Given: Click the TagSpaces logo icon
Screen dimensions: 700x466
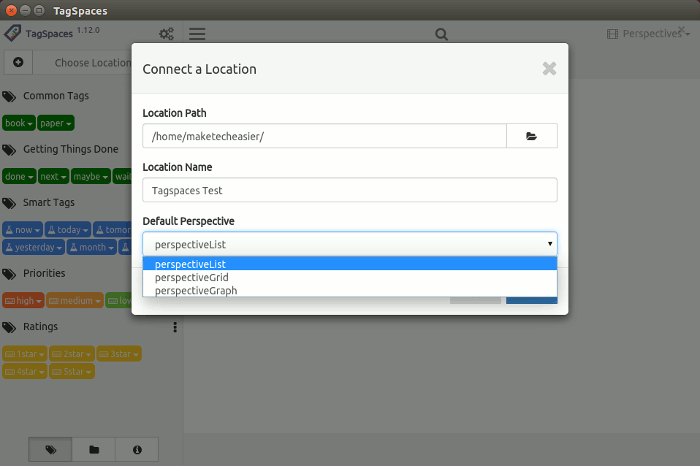Looking at the screenshot, I should (x=12, y=33).
